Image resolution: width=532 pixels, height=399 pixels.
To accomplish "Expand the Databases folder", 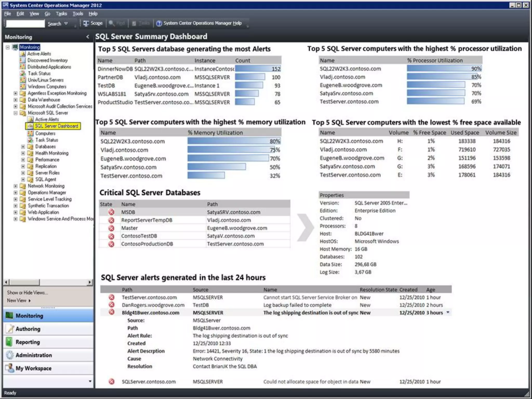I will click(23, 147).
